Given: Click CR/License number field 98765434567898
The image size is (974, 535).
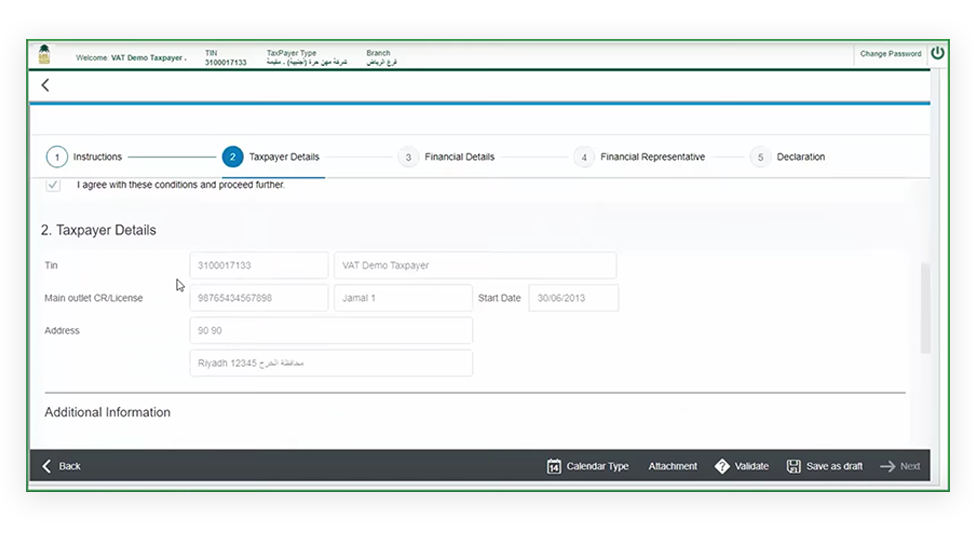Looking at the screenshot, I should click(x=258, y=298).
